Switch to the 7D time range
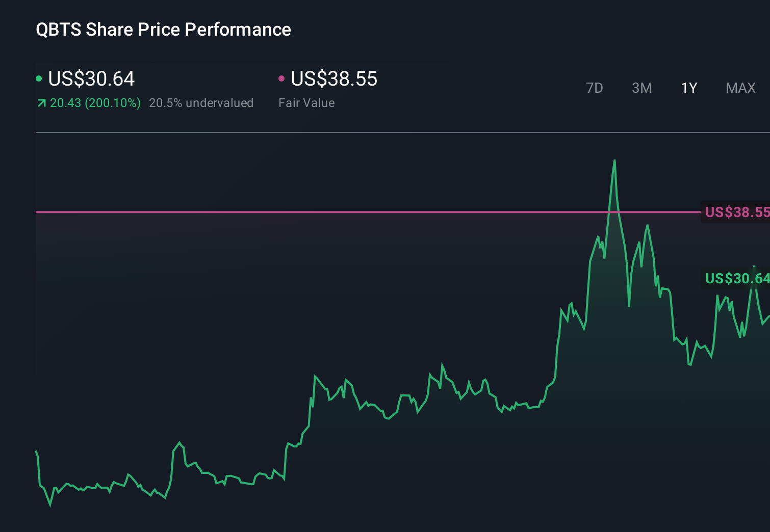770x532 pixels. click(x=595, y=88)
